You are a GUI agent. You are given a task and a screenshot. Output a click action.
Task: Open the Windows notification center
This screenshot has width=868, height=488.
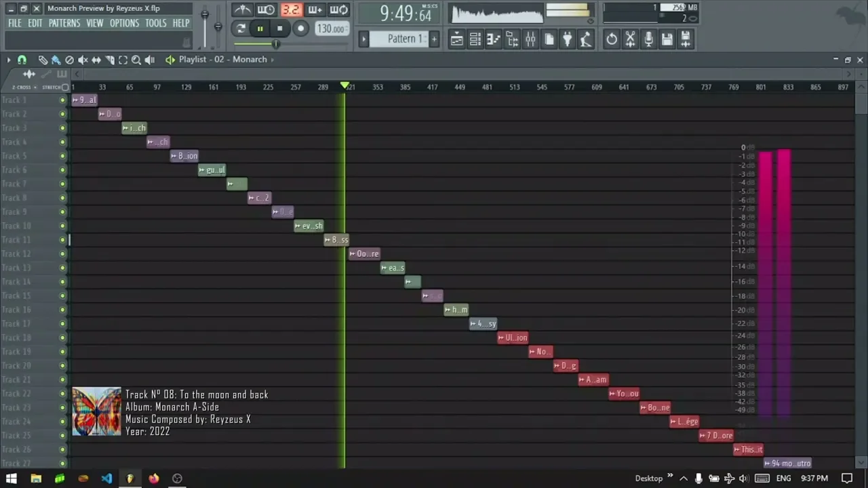[847, 479]
